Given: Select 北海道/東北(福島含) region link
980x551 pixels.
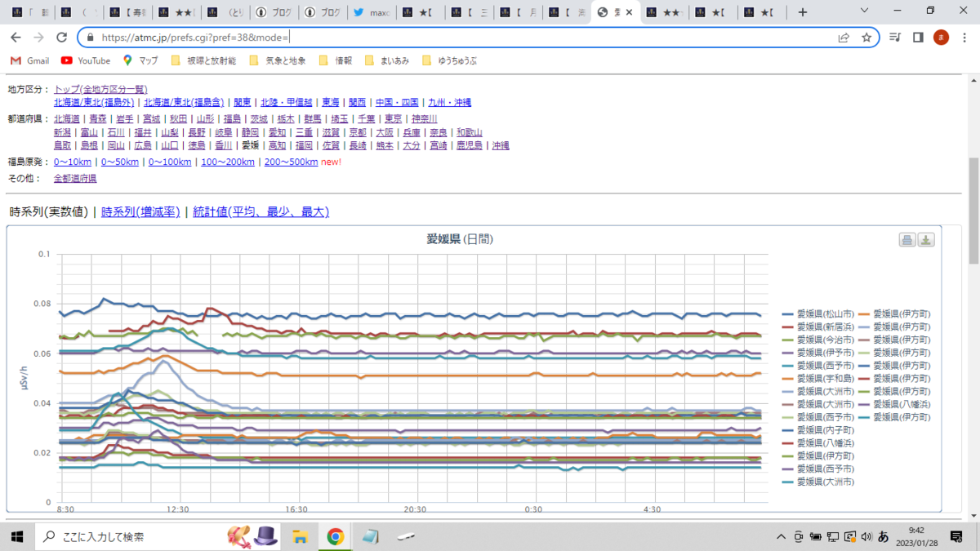Looking at the screenshot, I should [x=184, y=102].
